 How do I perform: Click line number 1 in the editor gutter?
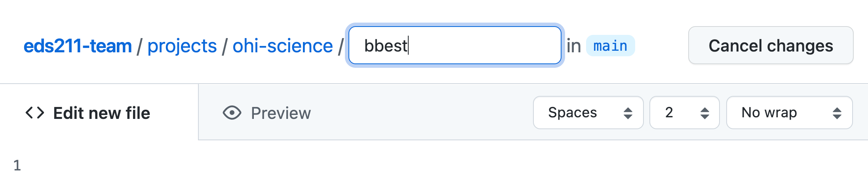coord(17,165)
